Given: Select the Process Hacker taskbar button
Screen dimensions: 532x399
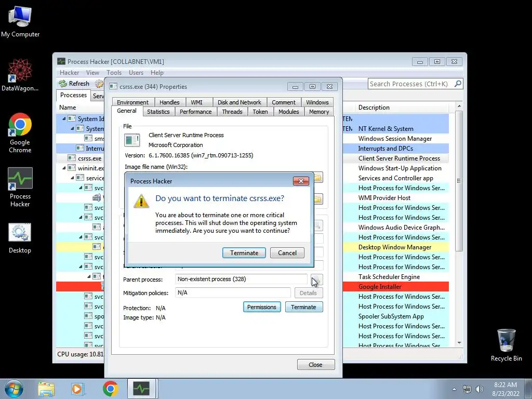Looking at the screenshot, I should tap(141, 389).
